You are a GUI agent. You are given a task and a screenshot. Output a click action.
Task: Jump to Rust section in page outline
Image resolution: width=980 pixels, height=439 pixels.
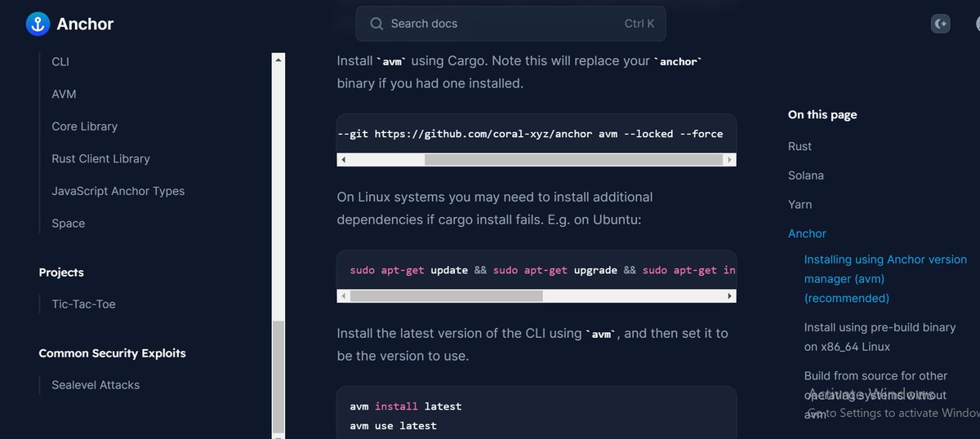pyautogui.click(x=800, y=146)
